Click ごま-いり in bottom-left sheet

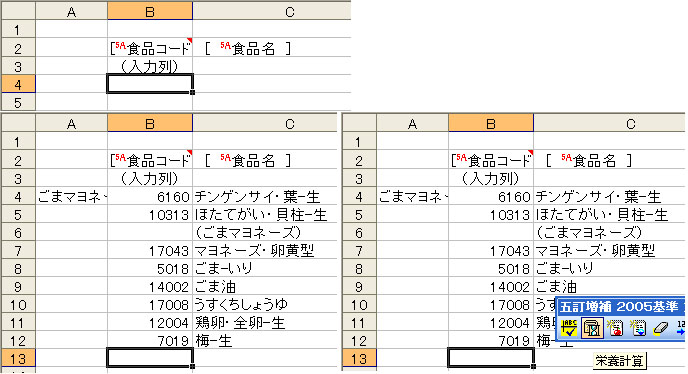223,268
